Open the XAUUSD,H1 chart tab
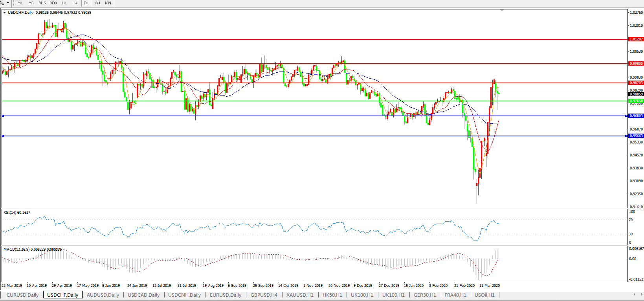This screenshot has height=301, width=644. [x=300, y=295]
